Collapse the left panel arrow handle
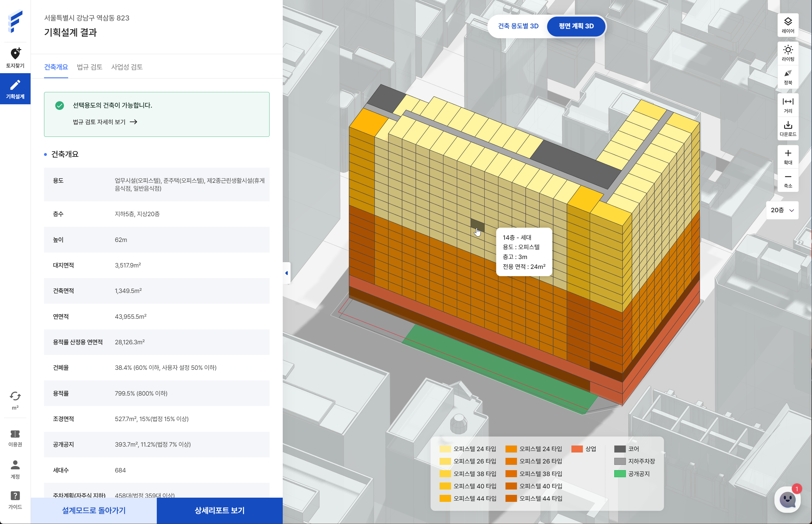812x524 pixels. 287,273
